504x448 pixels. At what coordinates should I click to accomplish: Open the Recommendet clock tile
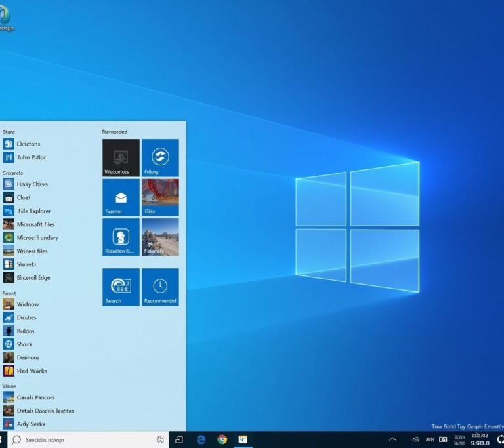160,287
